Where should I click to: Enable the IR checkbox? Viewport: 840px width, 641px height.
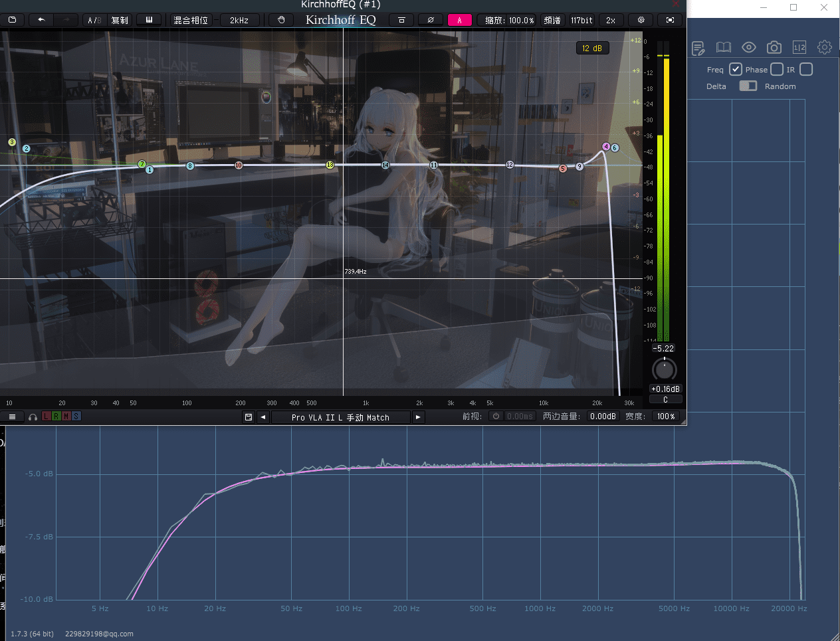(806, 69)
